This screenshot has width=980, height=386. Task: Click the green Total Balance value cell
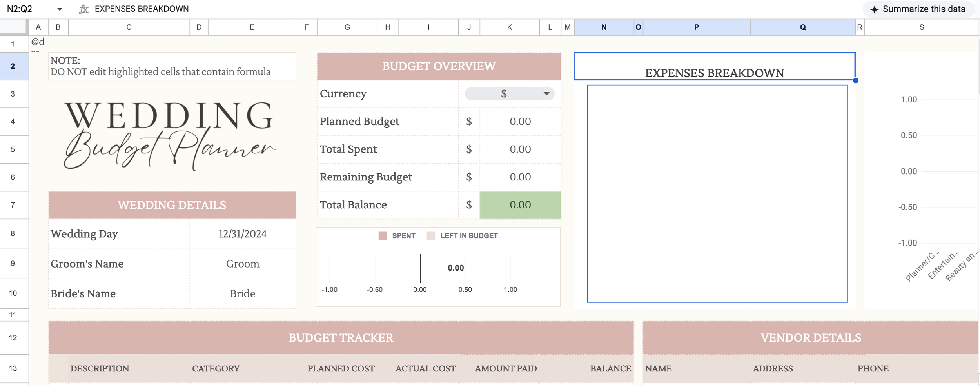coord(520,205)
